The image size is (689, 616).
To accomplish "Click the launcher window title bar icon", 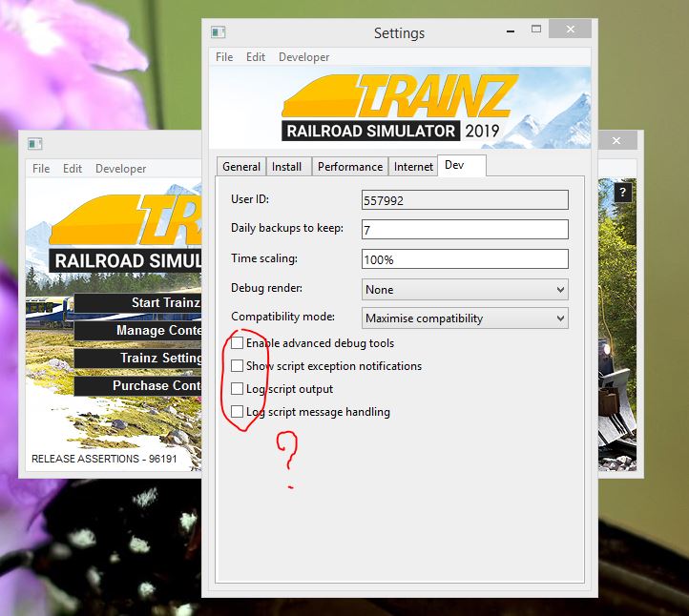I will point(34,144).
